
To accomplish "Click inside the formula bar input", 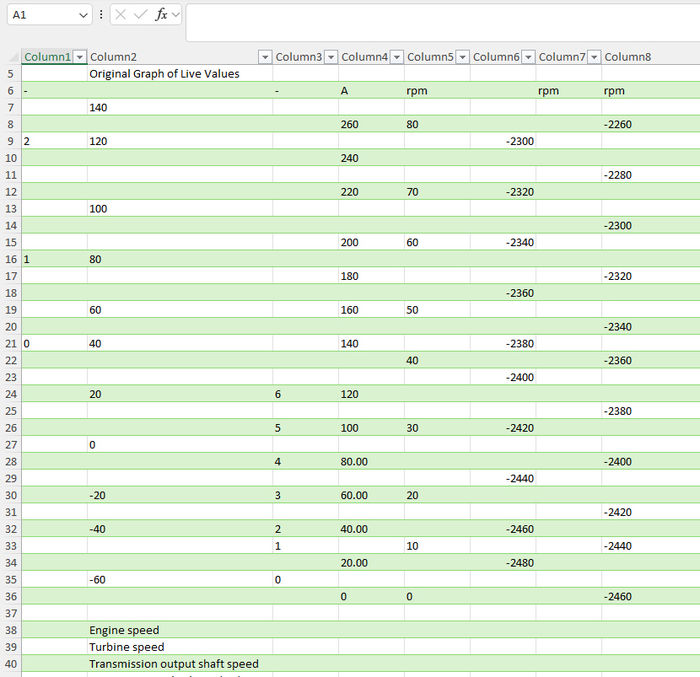I will pyautogui.click(x=443, y=22).
